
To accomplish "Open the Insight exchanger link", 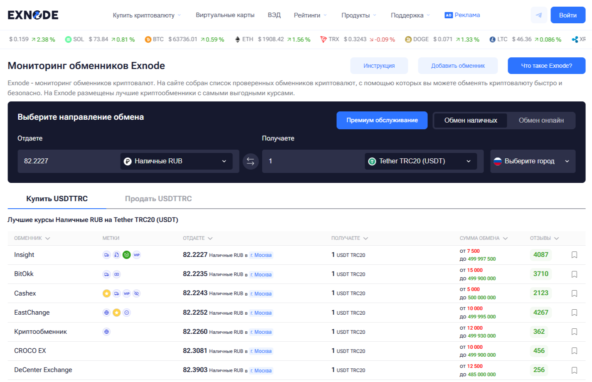I will (24, 255).
